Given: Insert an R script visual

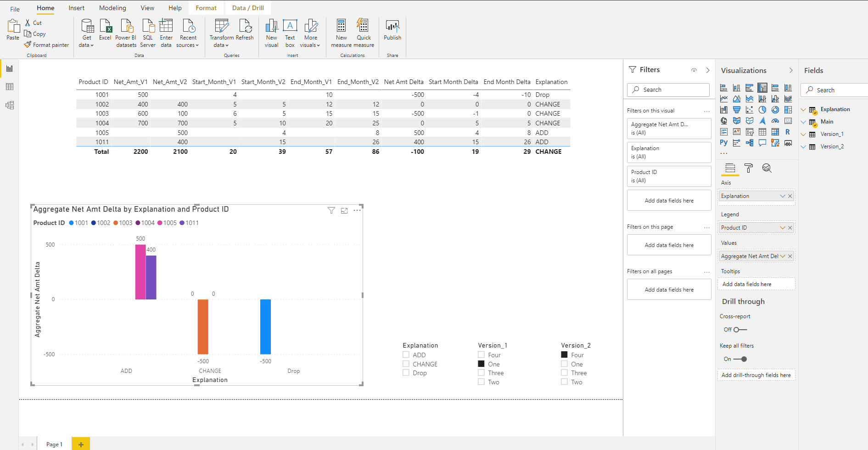Looking at the screenshot, I should pos(788,132).
